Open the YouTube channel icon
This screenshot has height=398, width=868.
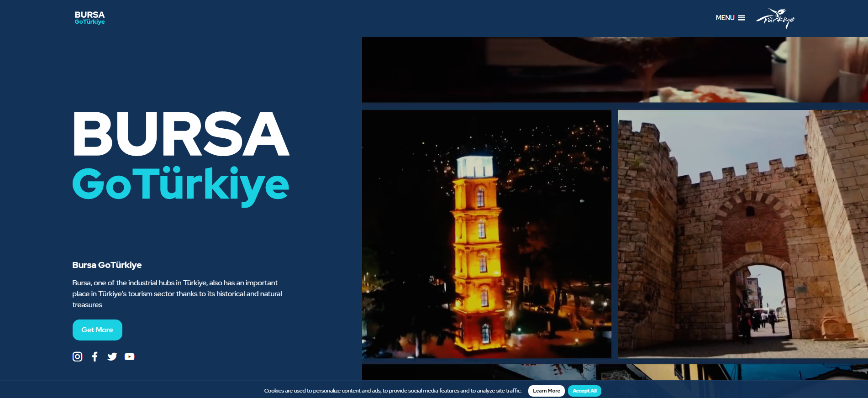(130, 356)
